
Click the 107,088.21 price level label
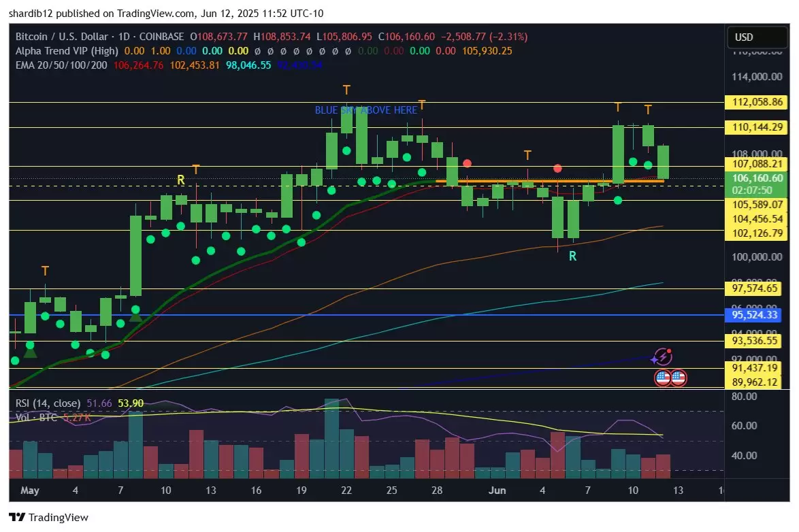click(757, 164)
